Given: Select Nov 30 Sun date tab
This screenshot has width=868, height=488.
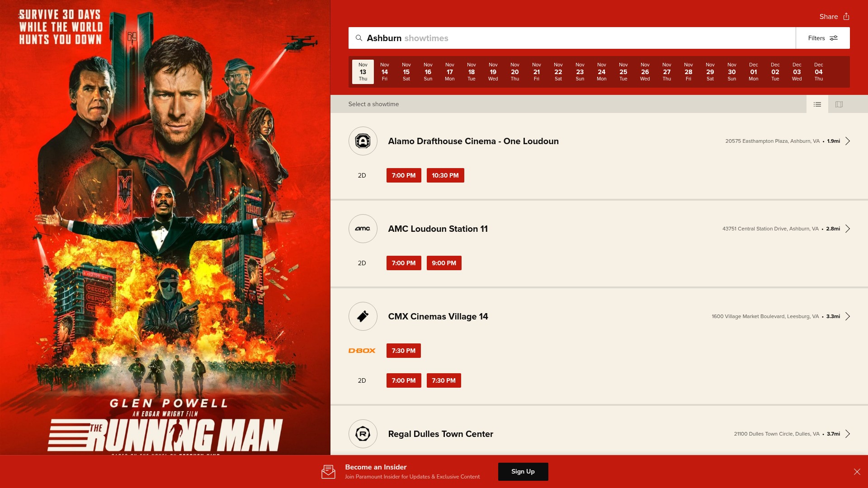Looking at the screenshot, I should point(732,72).
